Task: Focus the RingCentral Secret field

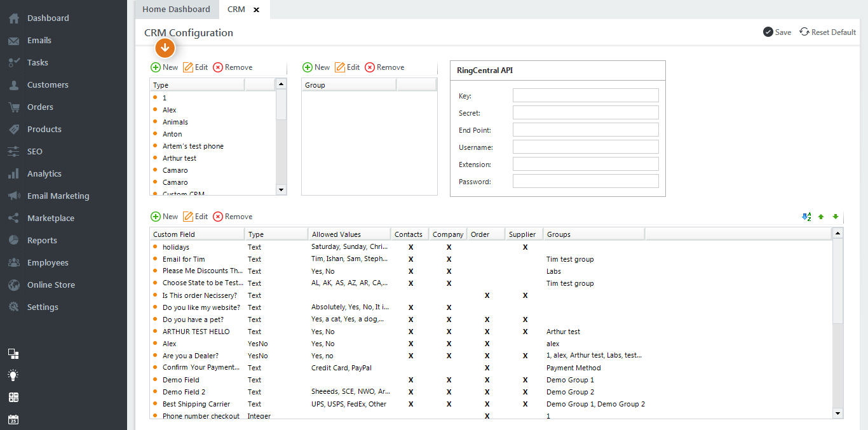Action: pyautogui.click(x=586, y=113)
